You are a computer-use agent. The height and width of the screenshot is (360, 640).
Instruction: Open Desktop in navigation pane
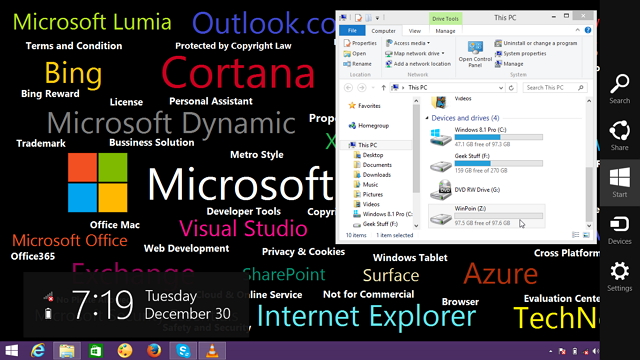click(368, 155)
